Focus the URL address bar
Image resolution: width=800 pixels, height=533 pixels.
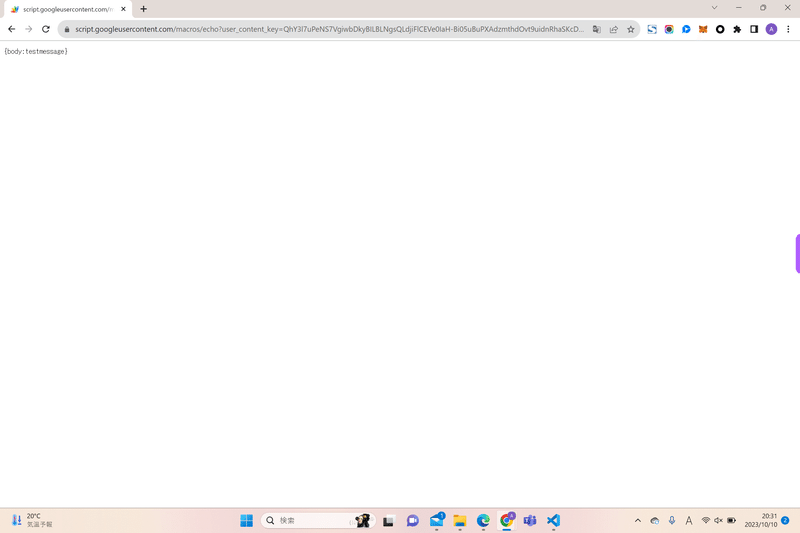[329, 29]
